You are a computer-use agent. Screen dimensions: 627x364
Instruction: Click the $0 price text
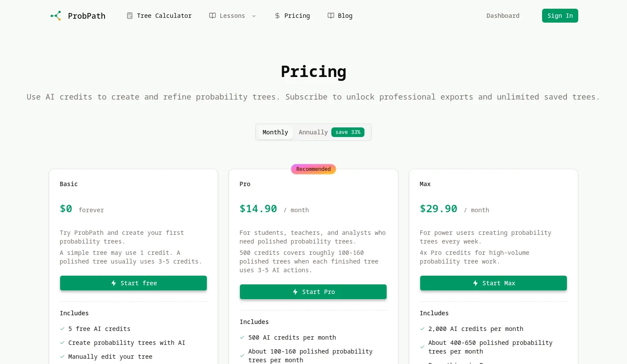(x=66, y=209)
